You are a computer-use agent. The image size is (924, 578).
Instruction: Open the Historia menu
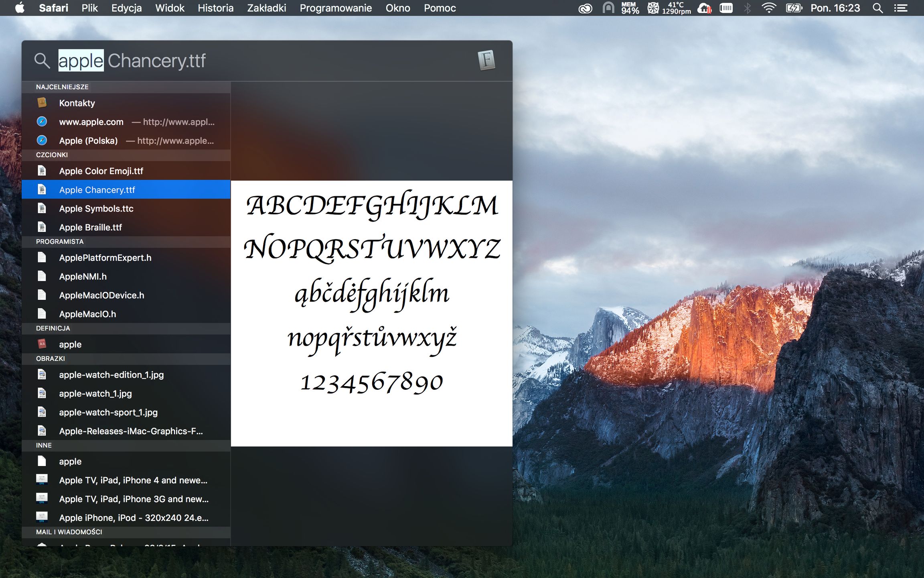215,8
